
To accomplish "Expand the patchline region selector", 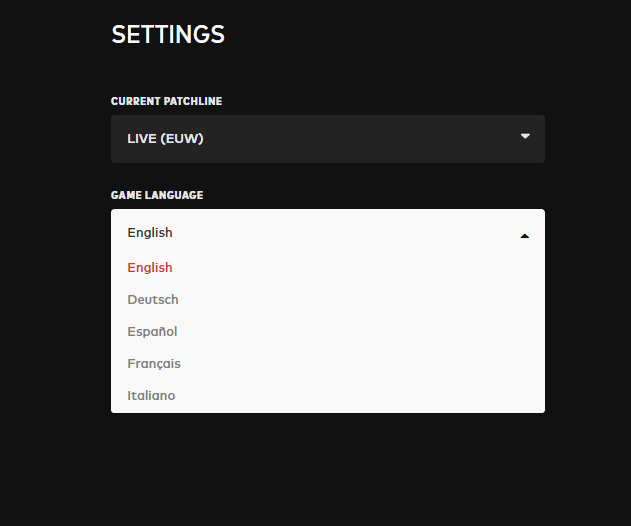I will tap(525, 137).
